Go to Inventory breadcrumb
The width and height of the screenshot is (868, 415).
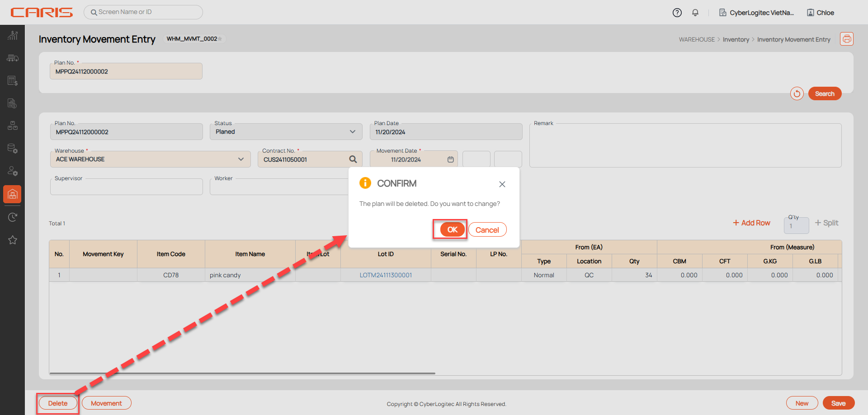[x=736, y=40]
